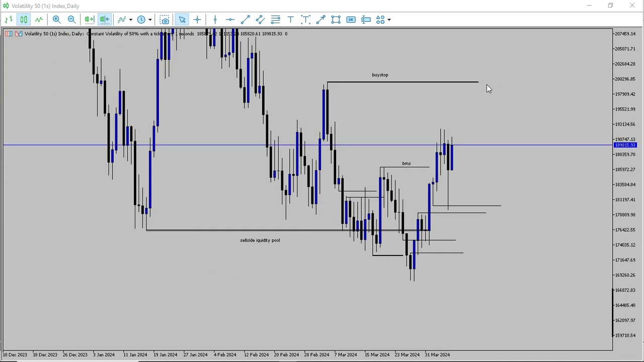
Task: Click the 207459.14 price scale value
Action: coord(625,34)
